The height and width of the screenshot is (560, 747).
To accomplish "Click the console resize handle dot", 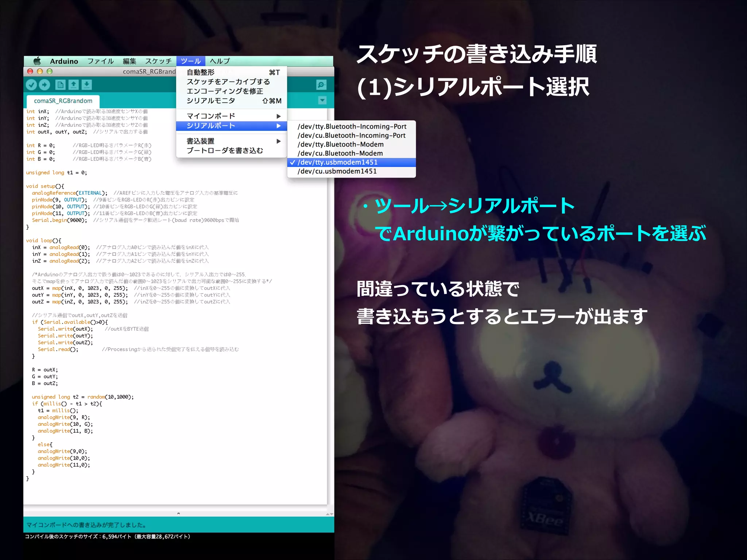I will 178,513.
